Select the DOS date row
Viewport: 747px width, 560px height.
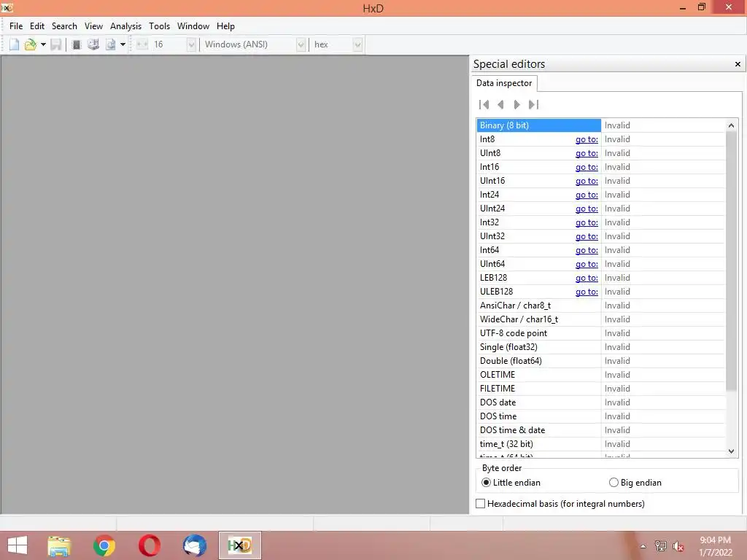click(x=601, y=402)
